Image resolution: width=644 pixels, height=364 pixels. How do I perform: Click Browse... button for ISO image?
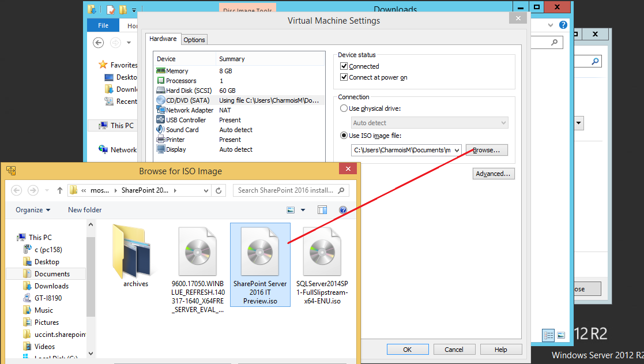487,151
